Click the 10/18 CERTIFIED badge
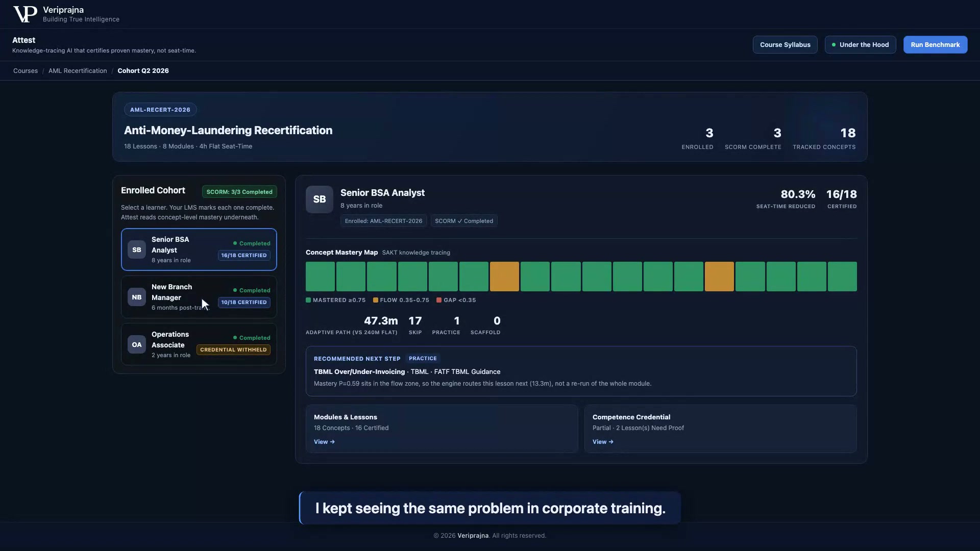This screenshot has height=551, width=980. pos(244,302)
